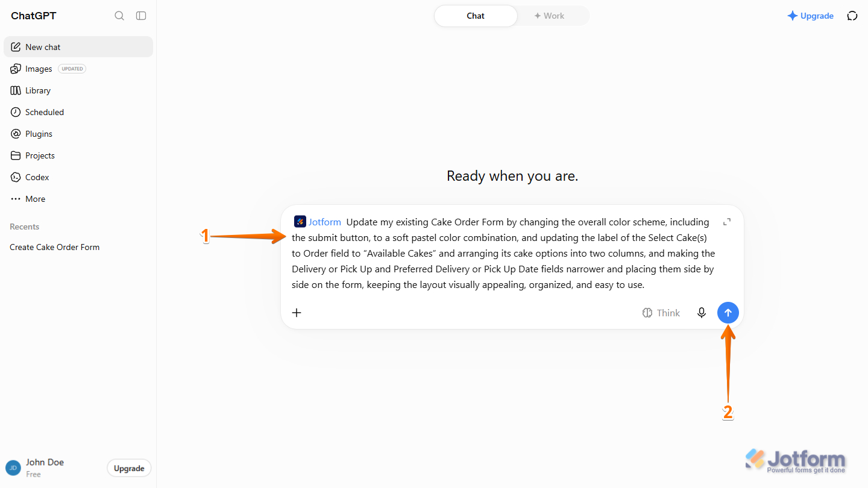Click the John Doe profile avatar
The height and width of the screenshot is (488, 868).
click(x=13, y=468)
